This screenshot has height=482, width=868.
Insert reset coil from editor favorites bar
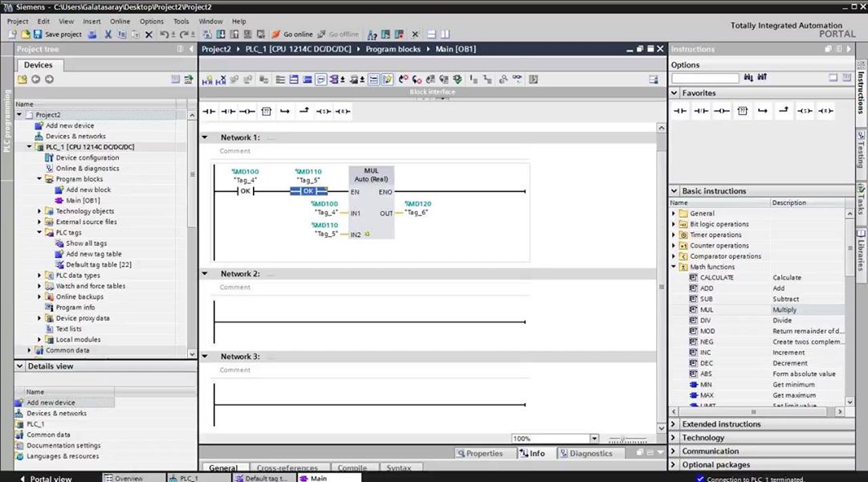343,112
